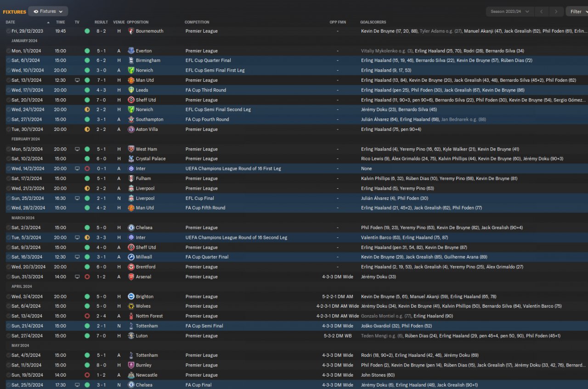588x389 pixels.
Task: Click the Birmingham club badge
Action: click(131, 61)
